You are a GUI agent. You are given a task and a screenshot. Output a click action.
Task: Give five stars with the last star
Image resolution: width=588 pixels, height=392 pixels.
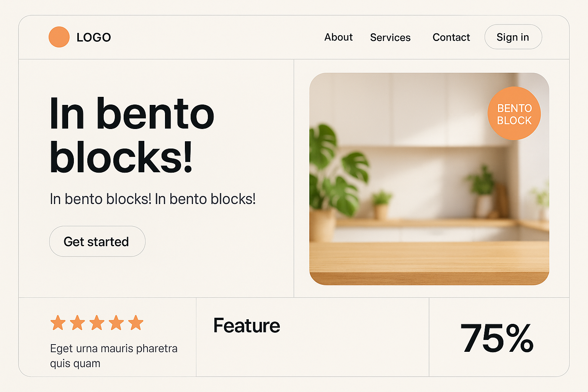point(136,323)
